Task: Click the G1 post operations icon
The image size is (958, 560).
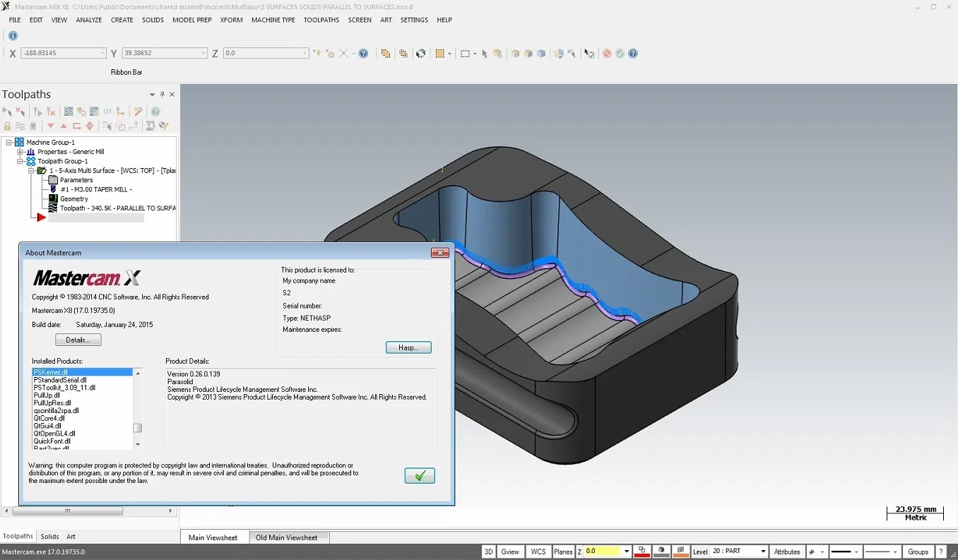Action: click(107, 112)
